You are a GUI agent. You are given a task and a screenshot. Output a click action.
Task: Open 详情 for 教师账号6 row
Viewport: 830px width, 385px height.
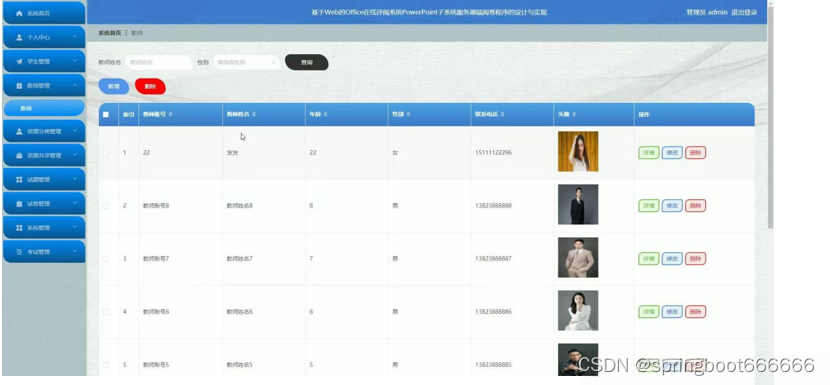648,312
